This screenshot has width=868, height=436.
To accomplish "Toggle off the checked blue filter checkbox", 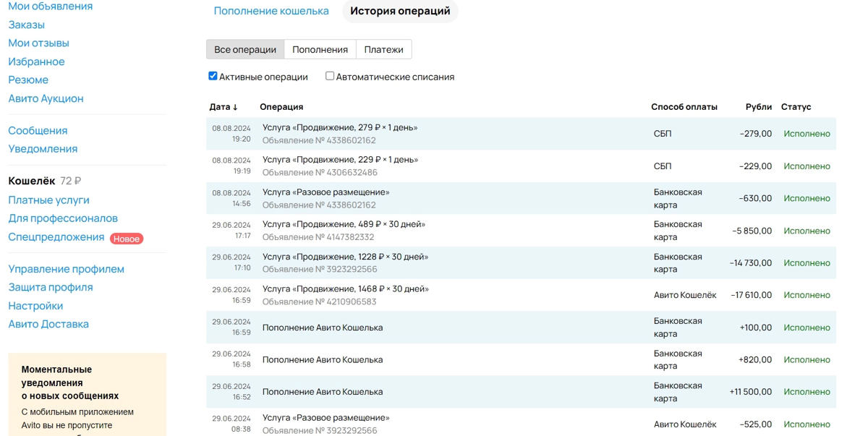I will (213, 75).
